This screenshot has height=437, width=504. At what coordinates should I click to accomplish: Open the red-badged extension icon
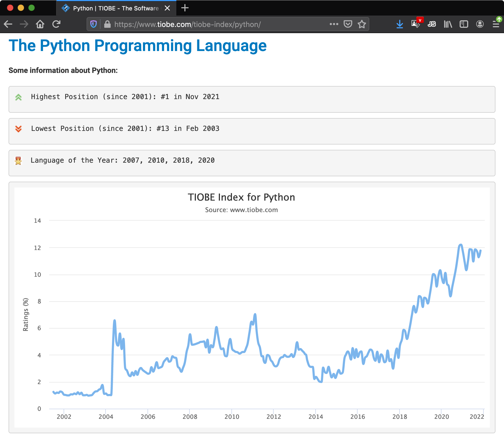[x=417, y=23]
